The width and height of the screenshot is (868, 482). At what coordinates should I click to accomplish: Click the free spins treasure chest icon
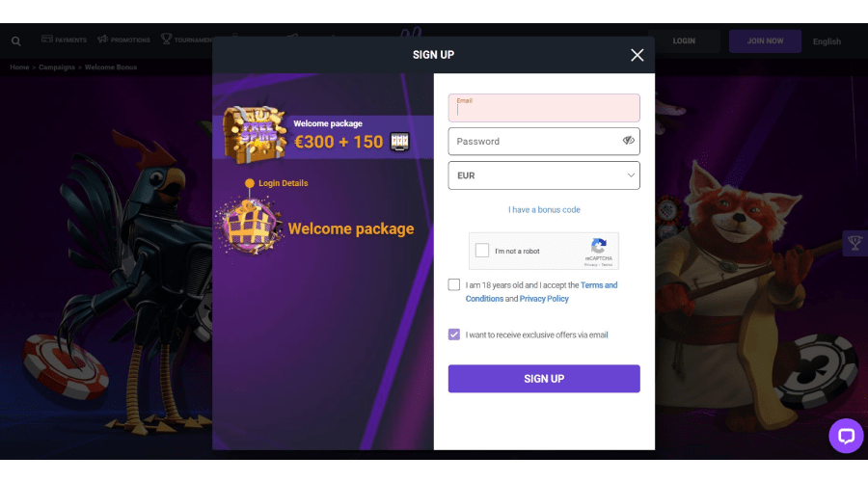255,134
